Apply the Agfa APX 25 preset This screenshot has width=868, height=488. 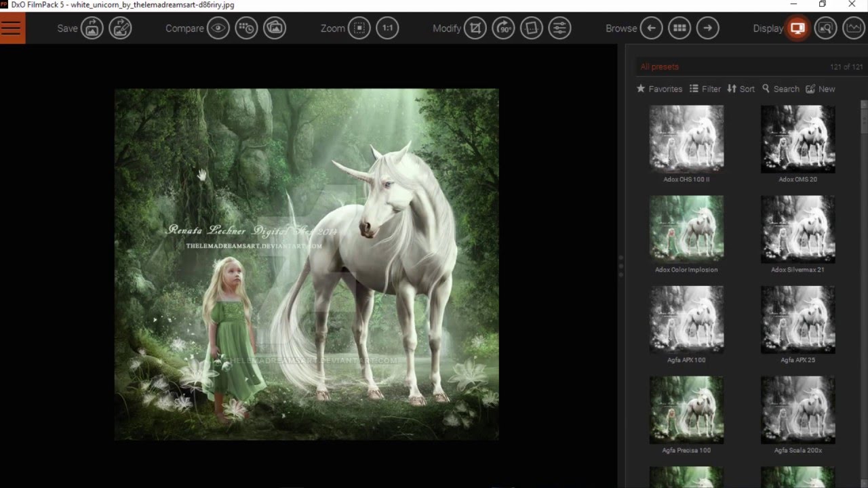coord(797,324)
